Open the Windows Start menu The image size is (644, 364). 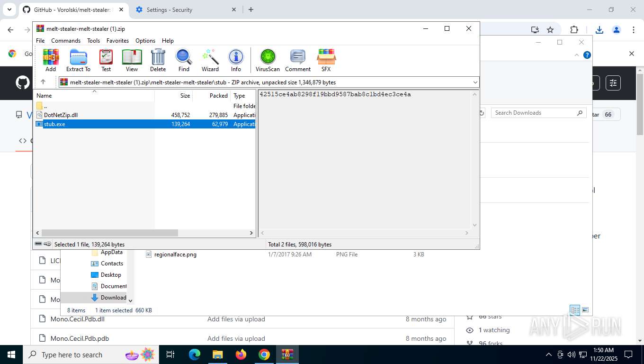(11, 355)
